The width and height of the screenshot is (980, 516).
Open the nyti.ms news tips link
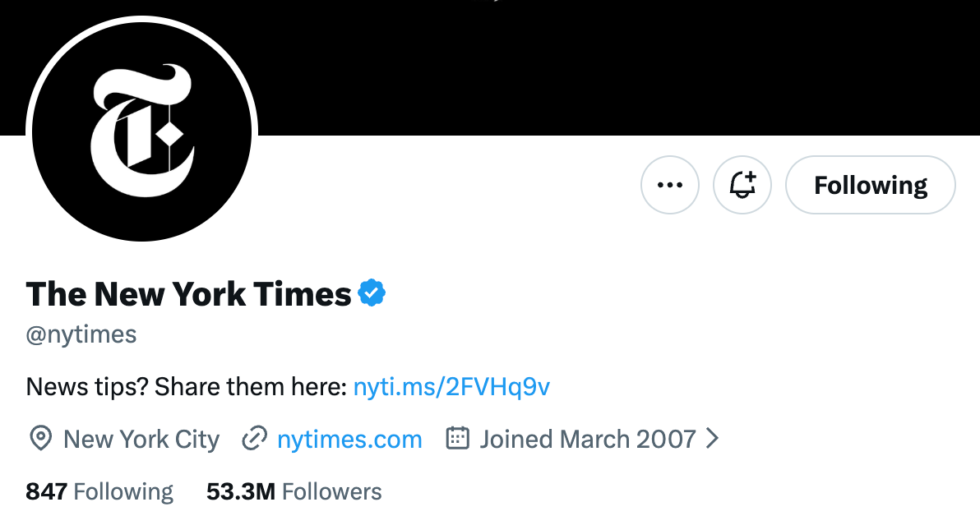[x=451, y=386]
